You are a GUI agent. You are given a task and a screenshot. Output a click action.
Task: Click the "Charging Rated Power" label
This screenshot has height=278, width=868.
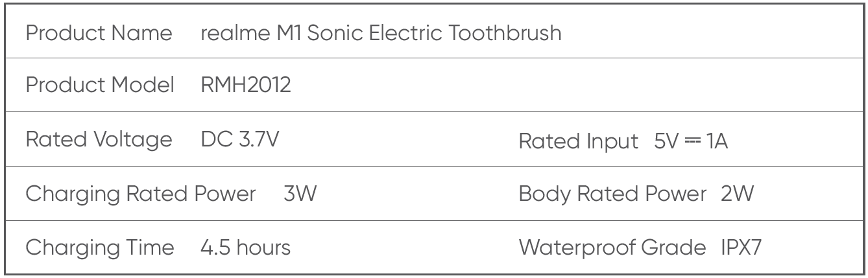click(140, 194)
